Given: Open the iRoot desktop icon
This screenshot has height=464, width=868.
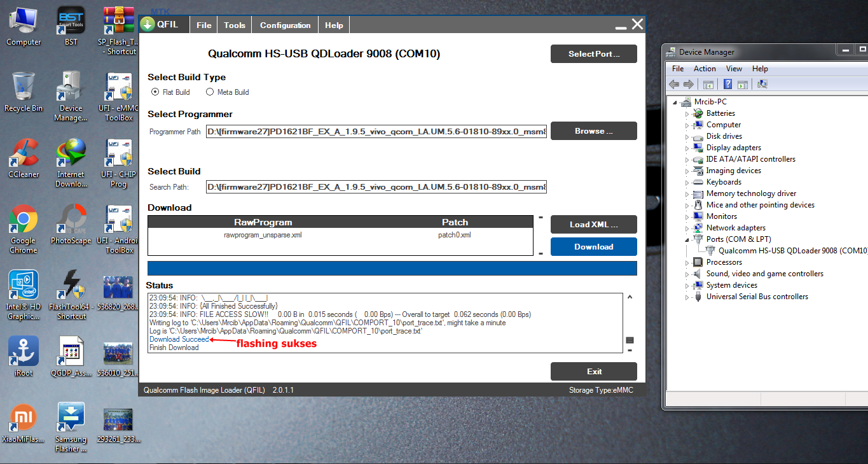Looking at the screenshot, I should click(24, 357).
